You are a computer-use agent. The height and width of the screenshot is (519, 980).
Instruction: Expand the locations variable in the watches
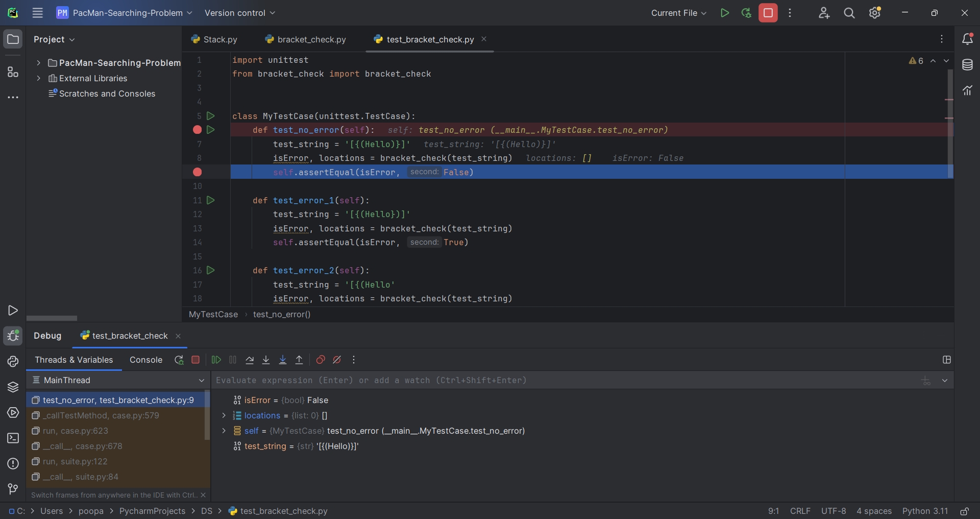click(223, 416)
